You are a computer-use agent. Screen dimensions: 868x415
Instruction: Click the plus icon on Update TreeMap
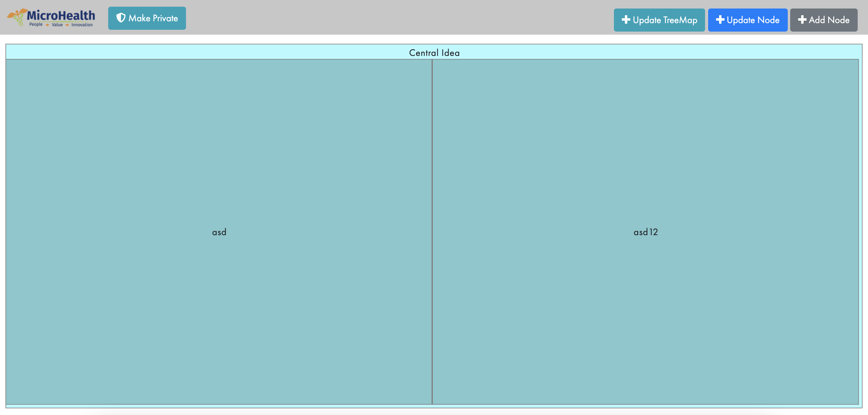pos(626,20)
